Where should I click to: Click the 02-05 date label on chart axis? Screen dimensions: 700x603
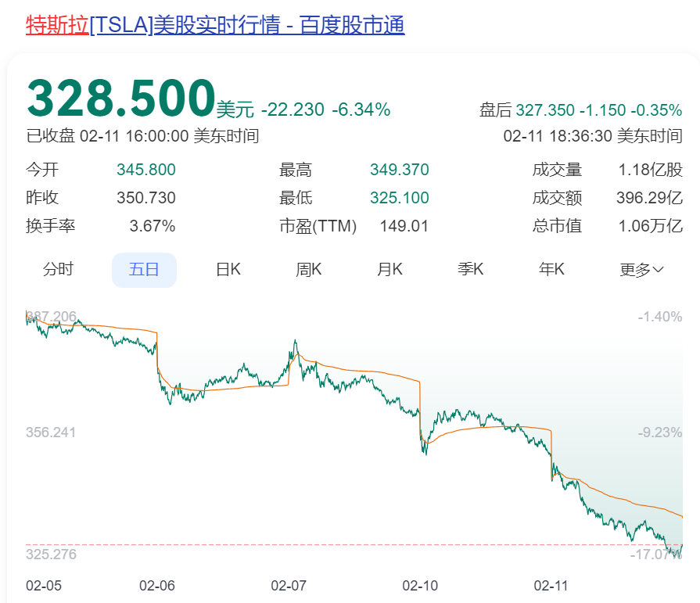point(43,585)
